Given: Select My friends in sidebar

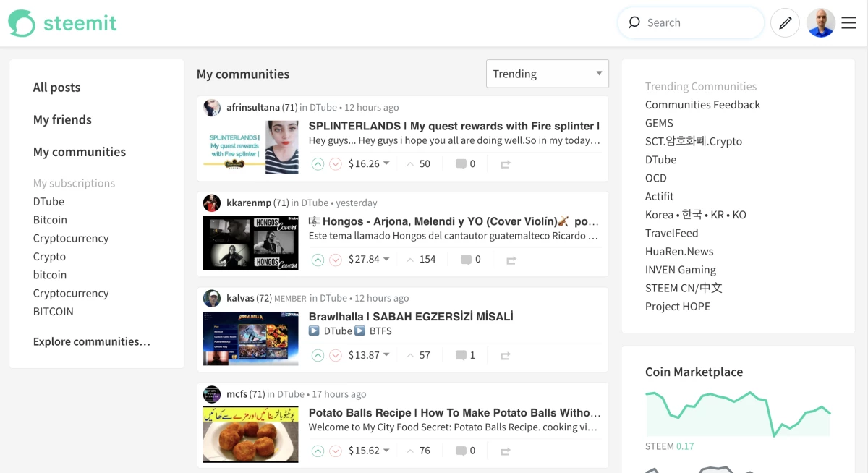Looking at the screenshot, I should coord(62,119).
